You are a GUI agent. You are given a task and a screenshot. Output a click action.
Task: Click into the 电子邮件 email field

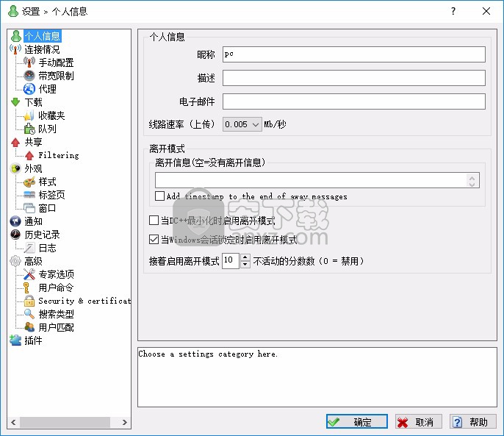(x=354, y=101)
